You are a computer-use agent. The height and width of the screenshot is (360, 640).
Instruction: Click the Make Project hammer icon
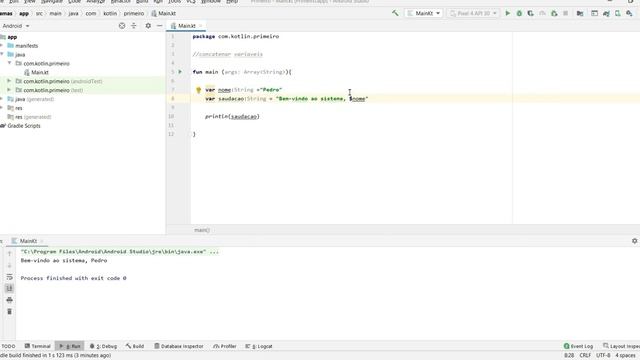point(395,13)
